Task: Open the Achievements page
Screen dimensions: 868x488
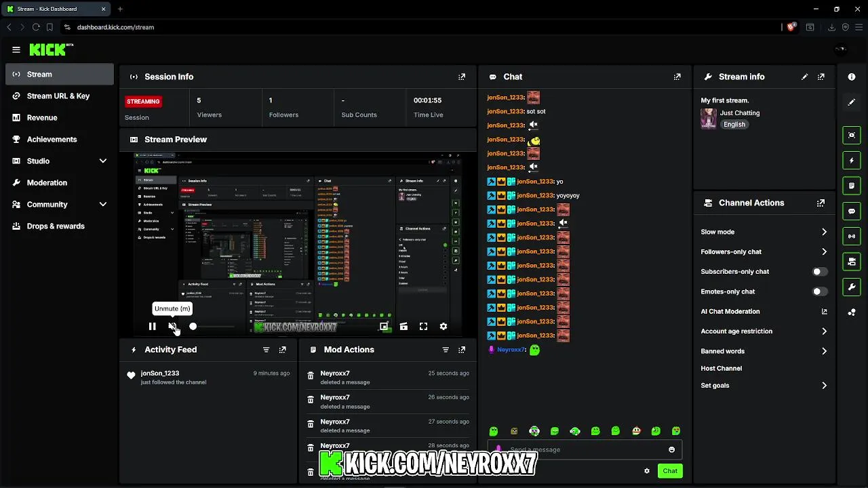Action: [60, 140]
